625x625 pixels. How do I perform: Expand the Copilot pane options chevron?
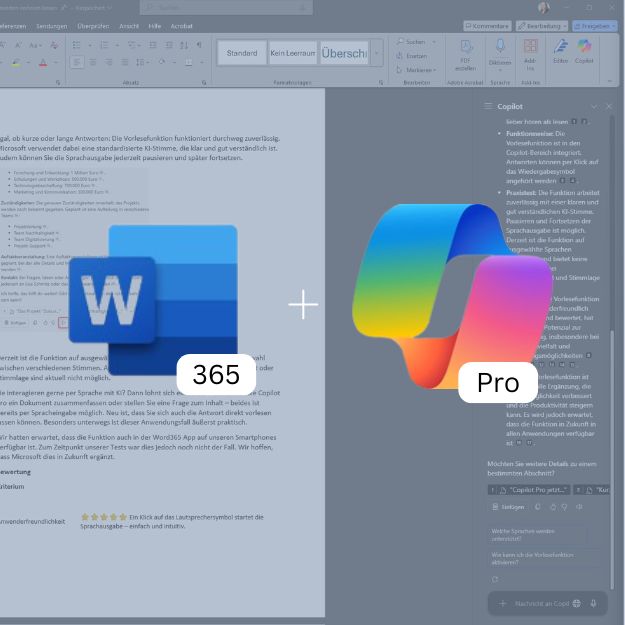(x=594, y=106)
